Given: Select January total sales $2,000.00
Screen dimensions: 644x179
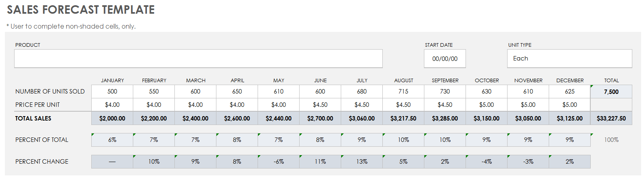Looking at the screenshot, I should (112, 119).
